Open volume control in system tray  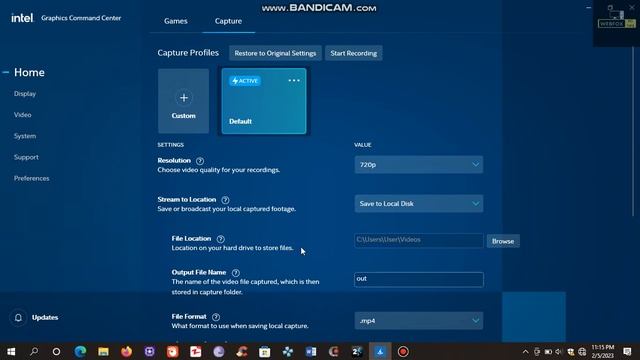tap(559, 352)
